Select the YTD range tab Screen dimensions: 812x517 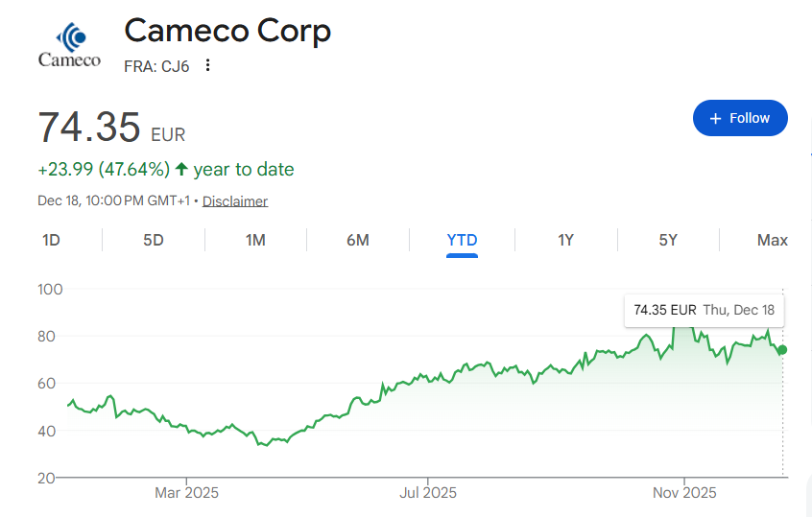462,240
